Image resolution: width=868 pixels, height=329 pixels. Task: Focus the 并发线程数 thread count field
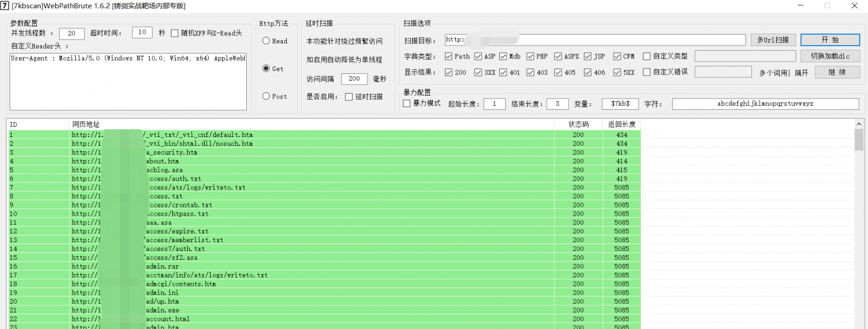[x=71, y=33]
